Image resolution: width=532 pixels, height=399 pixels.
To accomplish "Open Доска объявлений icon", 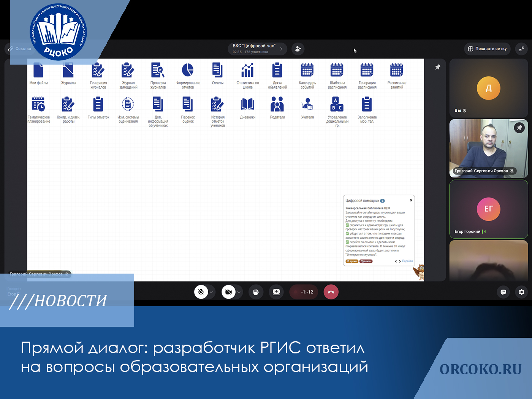I will 277,71.
